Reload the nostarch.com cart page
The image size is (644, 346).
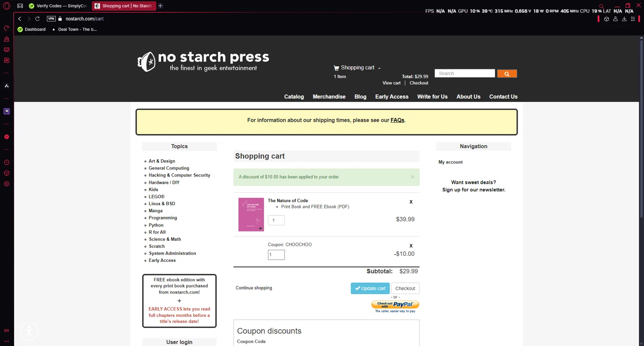(x=37, y=19)
